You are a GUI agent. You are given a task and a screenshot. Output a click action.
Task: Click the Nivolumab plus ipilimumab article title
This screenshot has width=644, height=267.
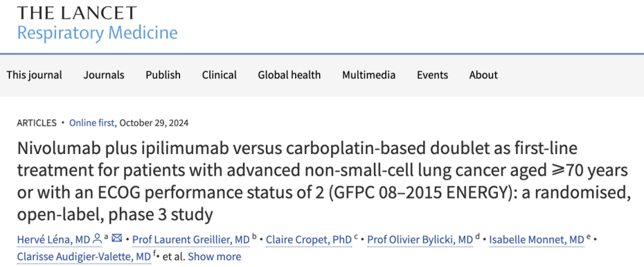(324, 182)
